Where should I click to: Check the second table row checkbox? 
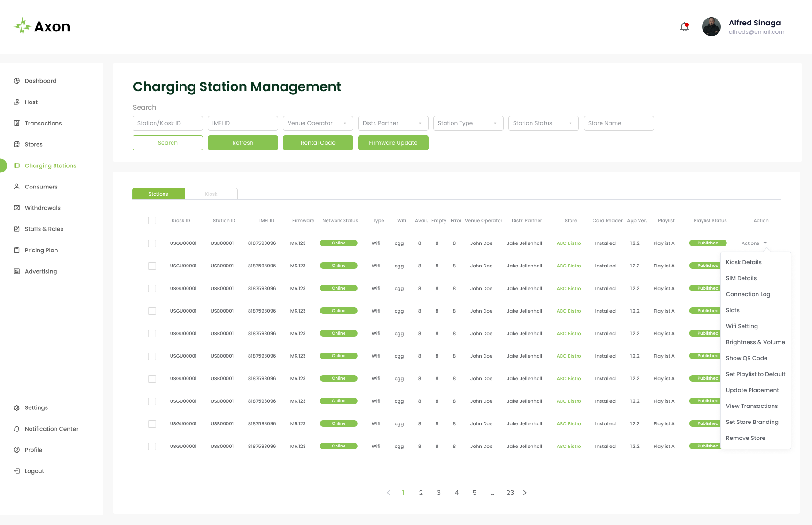(x=152, y=266)
